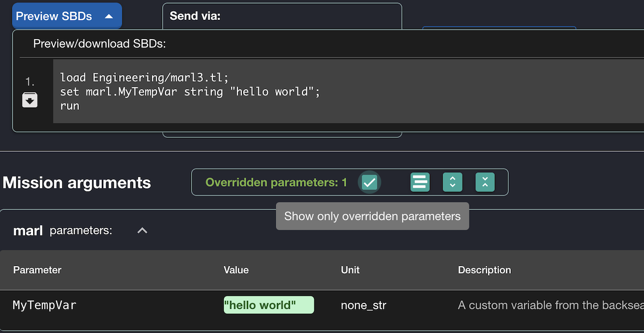Click the Send via panel heading
This screenshot has height=333, width=644.
195,16
